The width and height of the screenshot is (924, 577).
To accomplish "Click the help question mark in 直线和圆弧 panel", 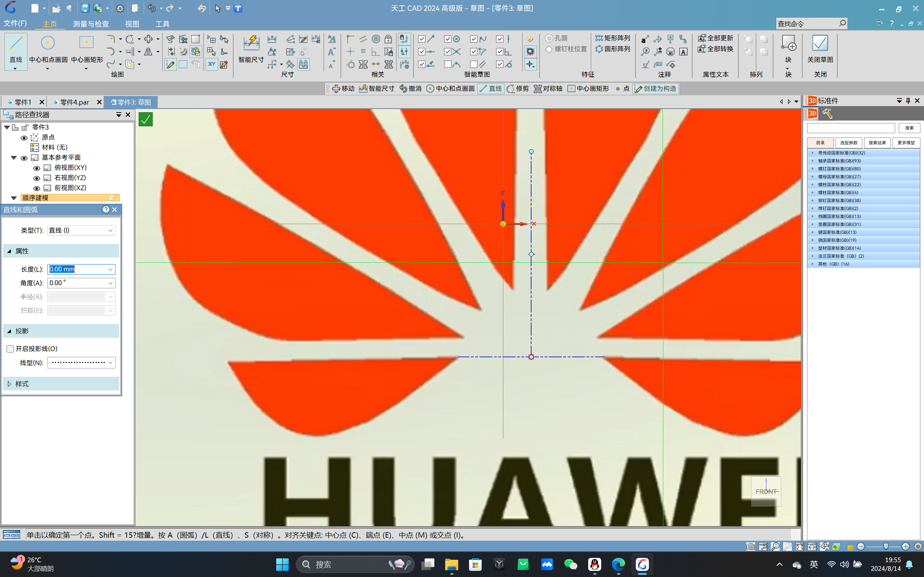I will coord(106,210).
